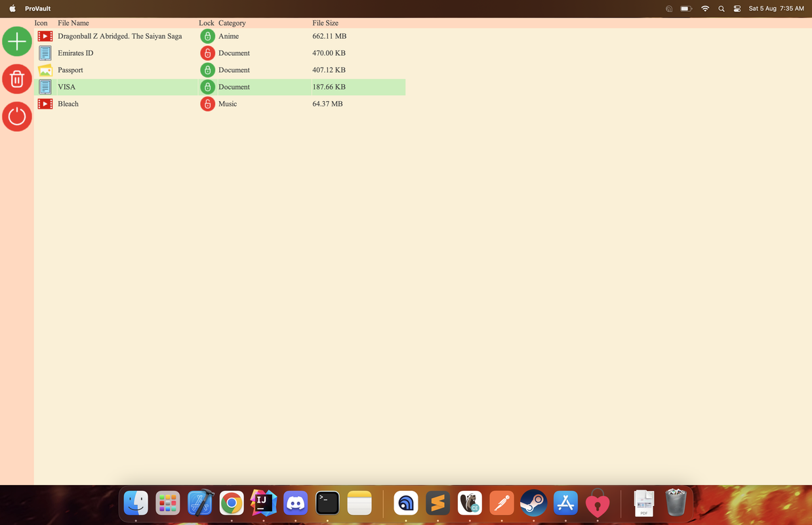Image resolution: width=812 pixels, height=525 pixels.
Task: Sort by the Category column header
Action: pos(232,23)
